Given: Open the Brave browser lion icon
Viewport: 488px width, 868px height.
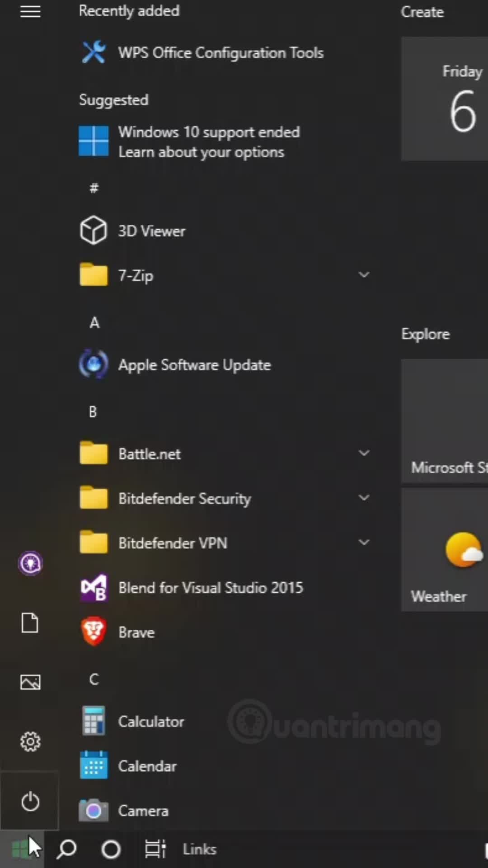Looking at the screenshot, I should coord(94,631).
